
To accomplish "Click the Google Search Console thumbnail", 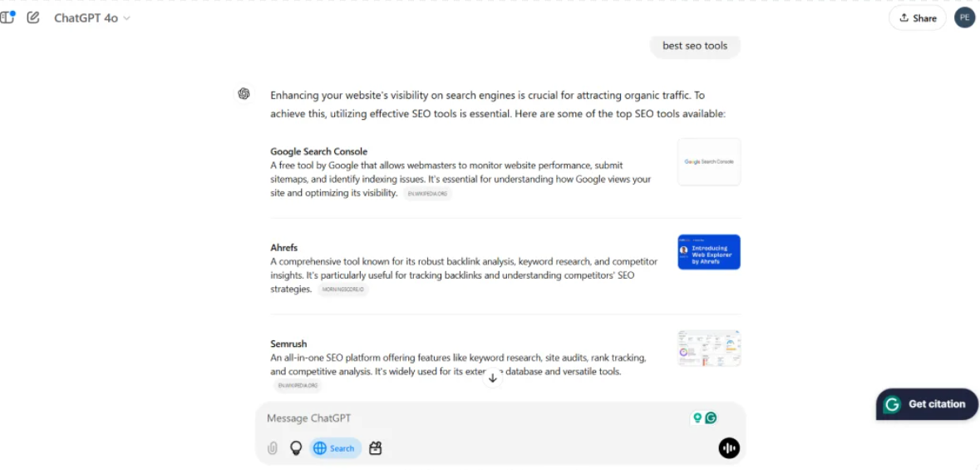I will tap(708, 161).
